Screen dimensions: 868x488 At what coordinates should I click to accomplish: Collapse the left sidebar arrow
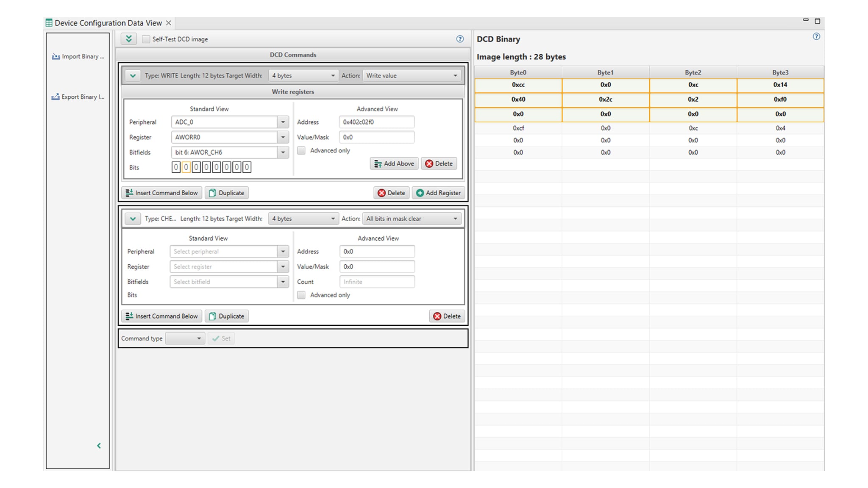click(x=99, y=446)
